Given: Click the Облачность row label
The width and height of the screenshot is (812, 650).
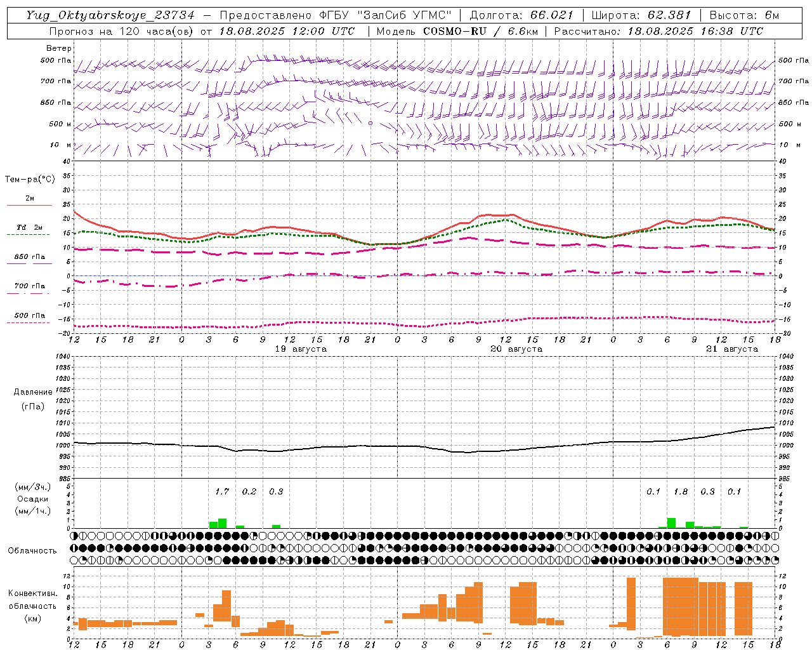Looking at the screenshot, I should pyautogui.click(x=32, y=550).
